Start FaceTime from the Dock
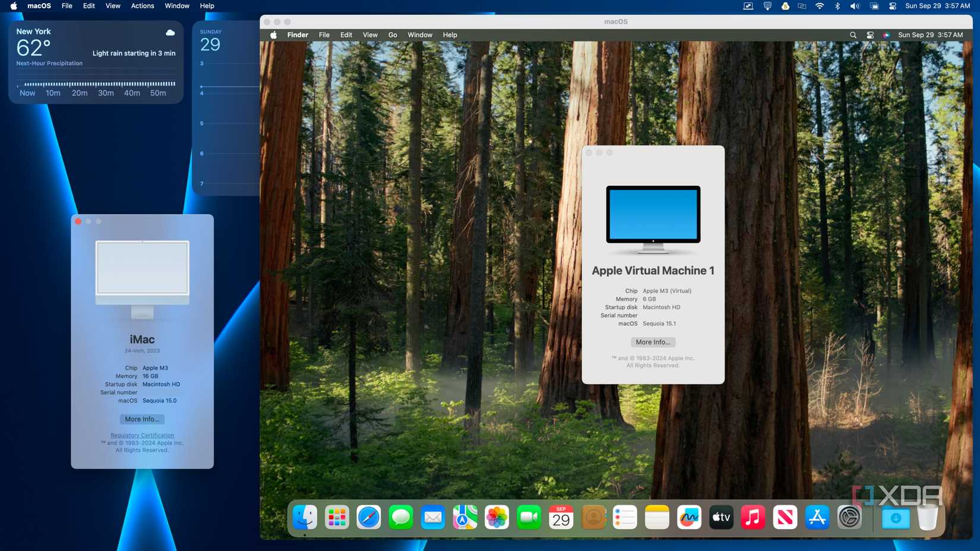This screenshot has width=980, height=551. [x=529, y=517]
